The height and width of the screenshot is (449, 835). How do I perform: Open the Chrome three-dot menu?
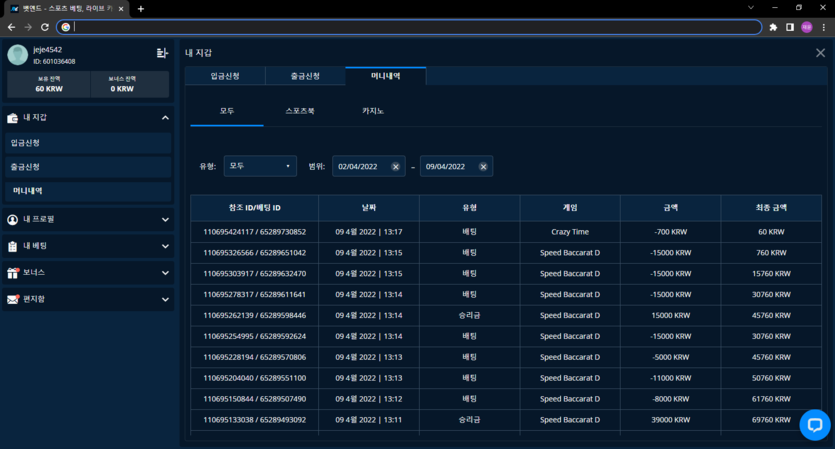point(823,27)
